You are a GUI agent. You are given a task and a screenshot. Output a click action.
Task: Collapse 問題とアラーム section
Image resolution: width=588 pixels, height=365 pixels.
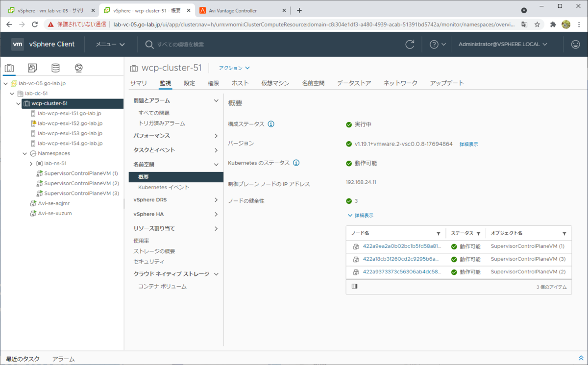[x=216, y=100]
